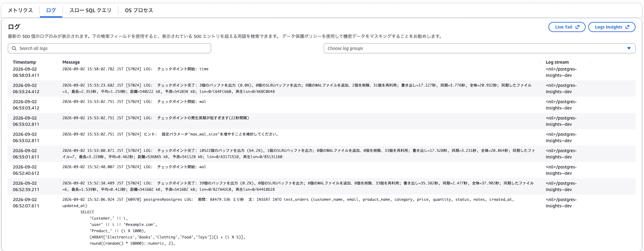Select the 15:52:40.007 チェックポイント開始: wal message
Viewport: 644px width, 251px height.
tap(134, 167)
